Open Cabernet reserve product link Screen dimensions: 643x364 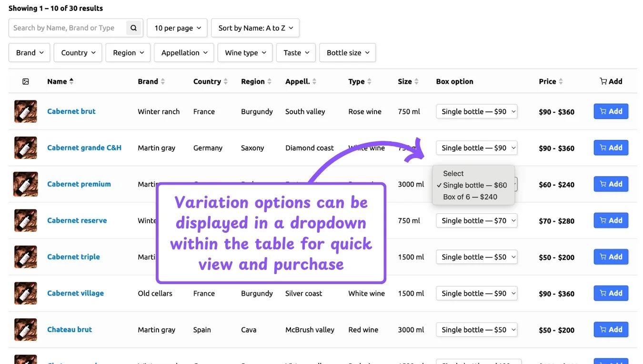click(x=77, y=220)
